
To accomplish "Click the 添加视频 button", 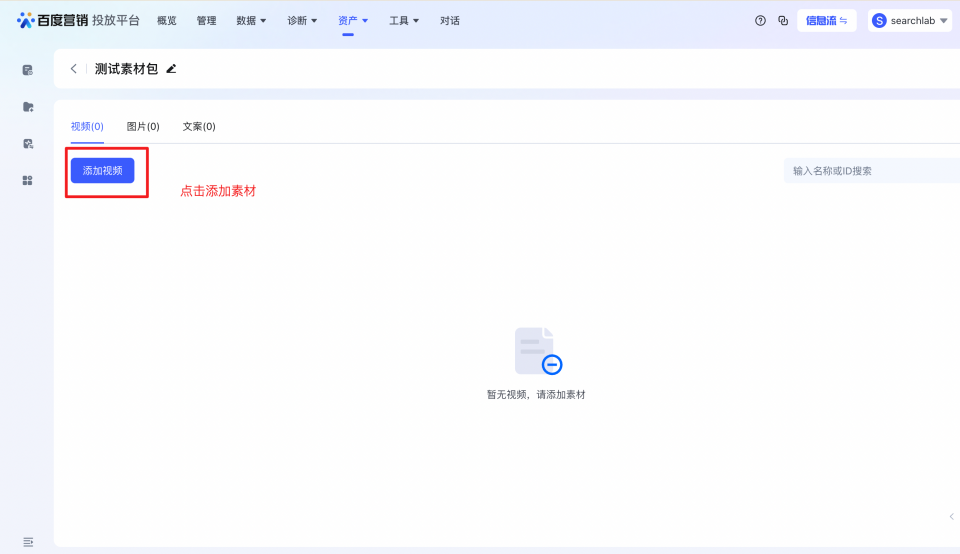I will tap(102, 171).
